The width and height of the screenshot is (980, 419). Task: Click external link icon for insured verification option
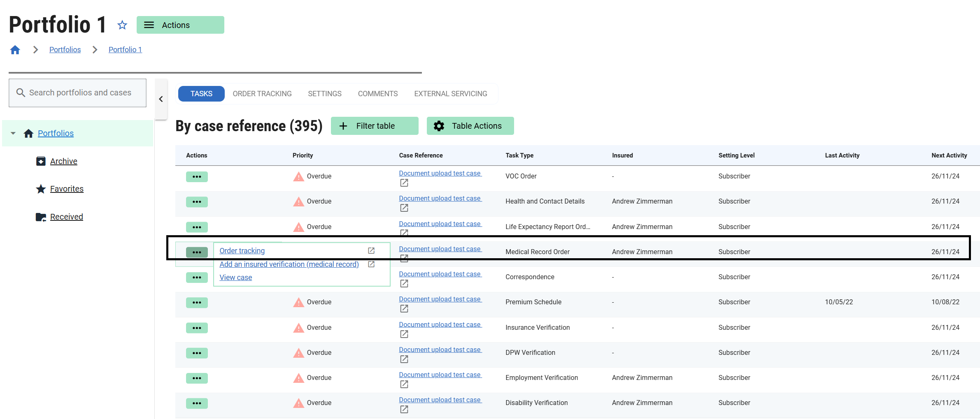coord(371,264)
